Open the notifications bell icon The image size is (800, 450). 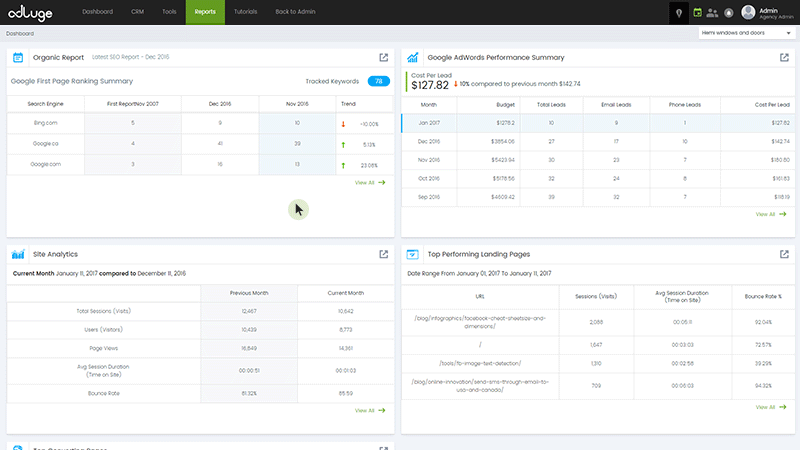click(x=729, y=13)
